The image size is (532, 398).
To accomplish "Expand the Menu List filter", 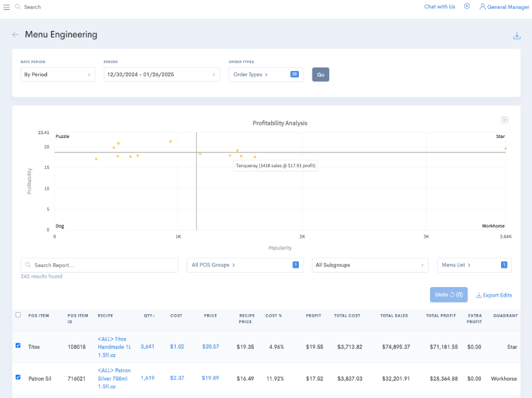I will (x=475, y=265).
